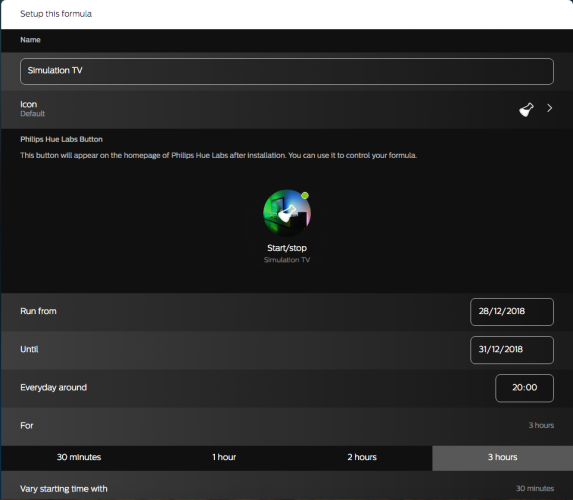
Task: Click the green status dot on the formula button
Action: tap(305, 196)
